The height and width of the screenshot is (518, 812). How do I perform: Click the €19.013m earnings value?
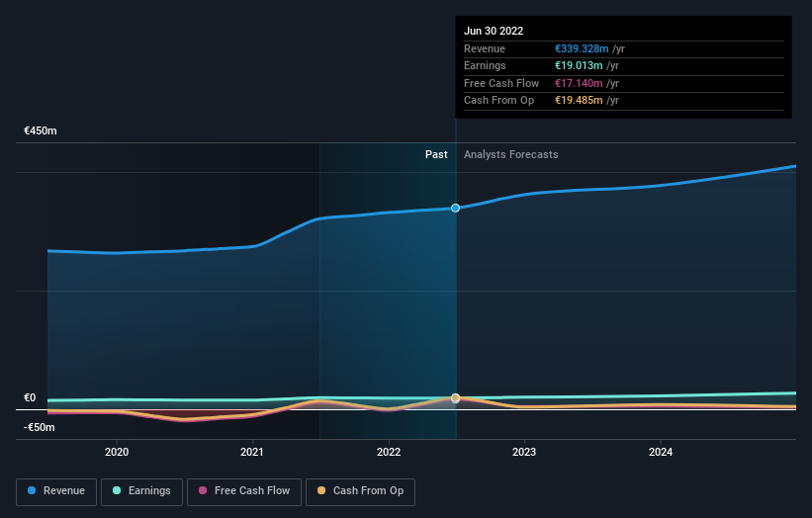tap(579, 65)
